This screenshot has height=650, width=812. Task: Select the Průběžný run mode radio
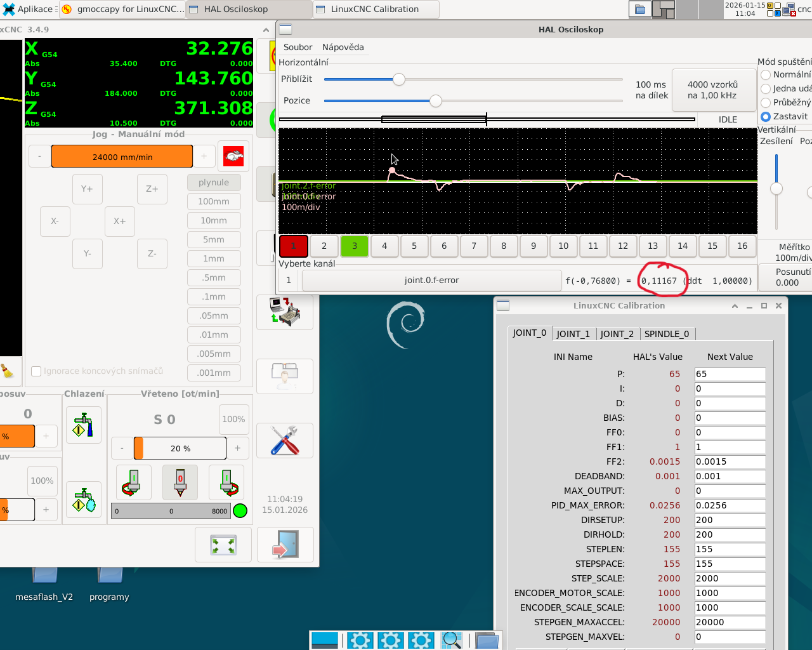766,102
